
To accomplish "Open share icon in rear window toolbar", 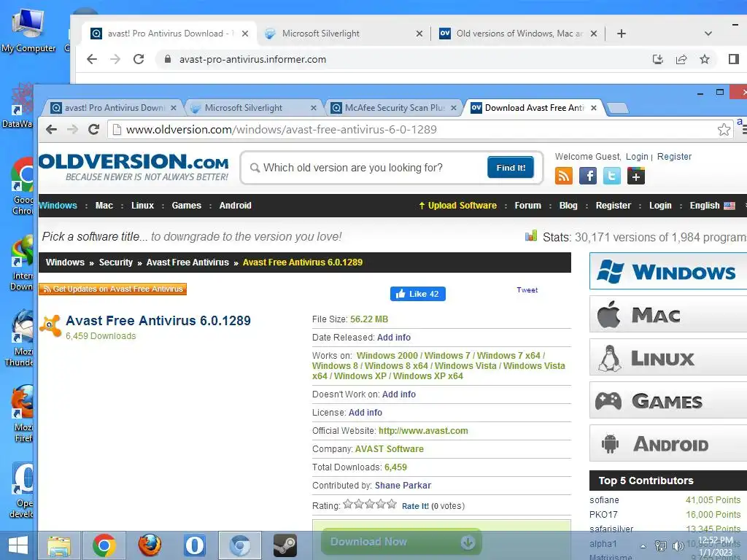I will (681, 59).
